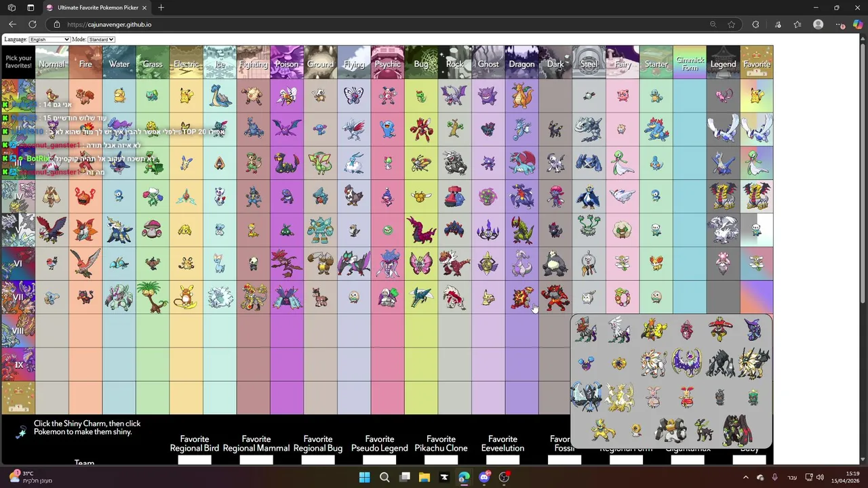Select Cosmog in the picker popup
The image size is (868, 488).
coord(586,363)
